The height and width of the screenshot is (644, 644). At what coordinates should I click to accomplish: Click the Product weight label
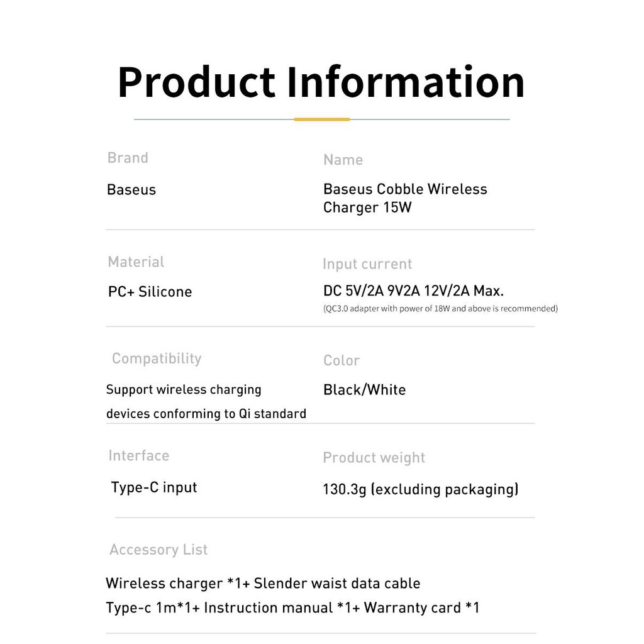(x=374, y=458)
